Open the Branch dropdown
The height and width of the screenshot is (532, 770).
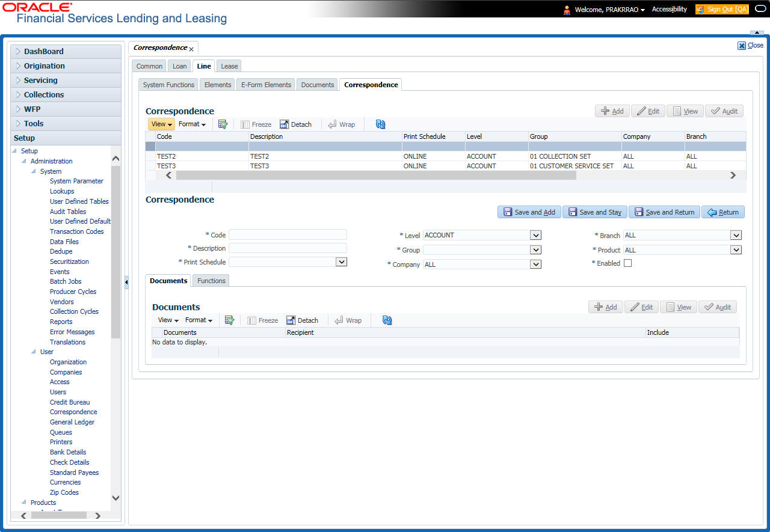pos(736,235)
